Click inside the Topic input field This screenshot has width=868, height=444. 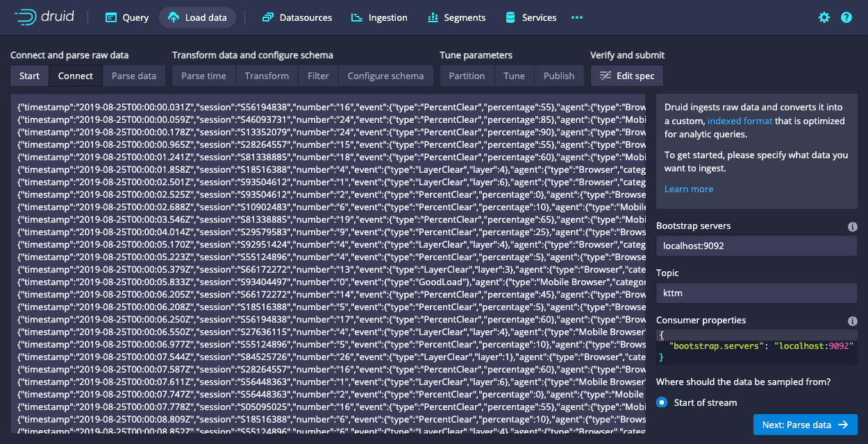tap(756, 293)
